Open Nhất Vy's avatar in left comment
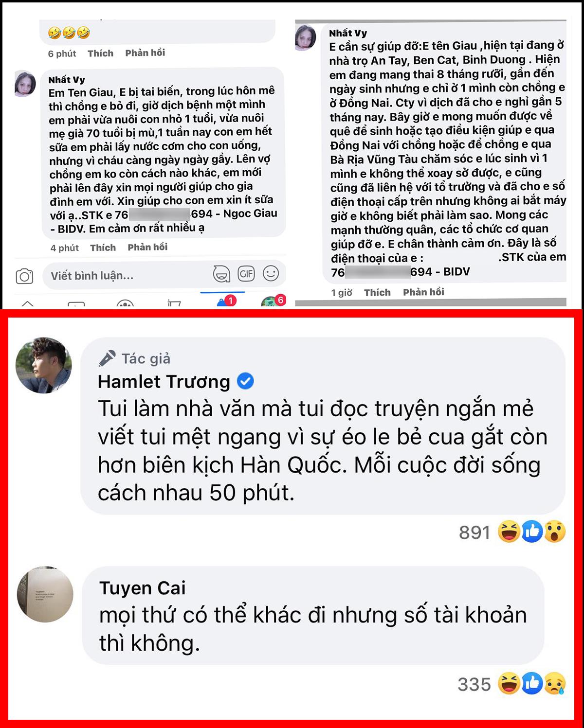 (x=25, y=84)
